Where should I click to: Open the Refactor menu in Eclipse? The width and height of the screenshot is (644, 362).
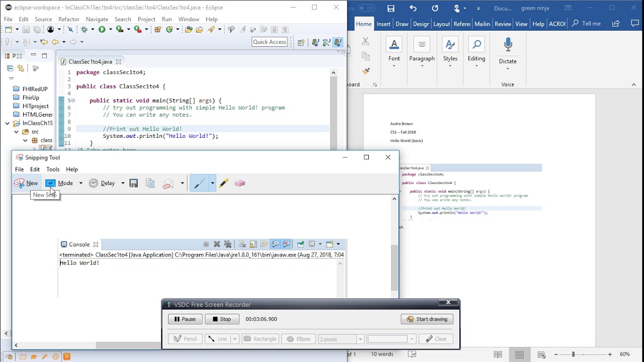coord(69,19)
